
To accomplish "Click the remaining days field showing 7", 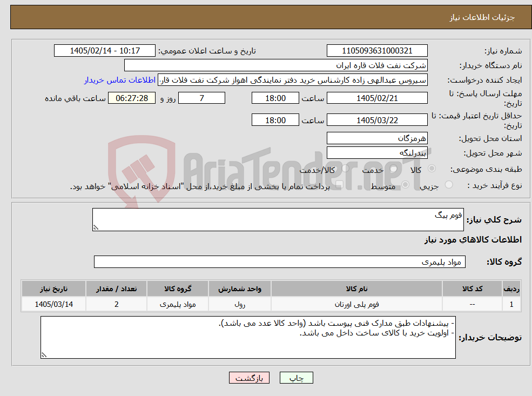I will [x=201, y=98].
